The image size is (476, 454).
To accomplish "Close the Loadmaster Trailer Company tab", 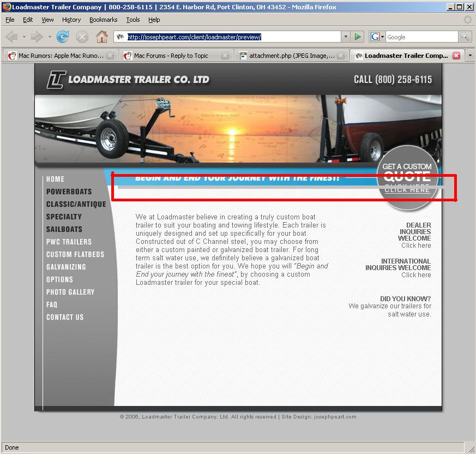I will 456,56.
